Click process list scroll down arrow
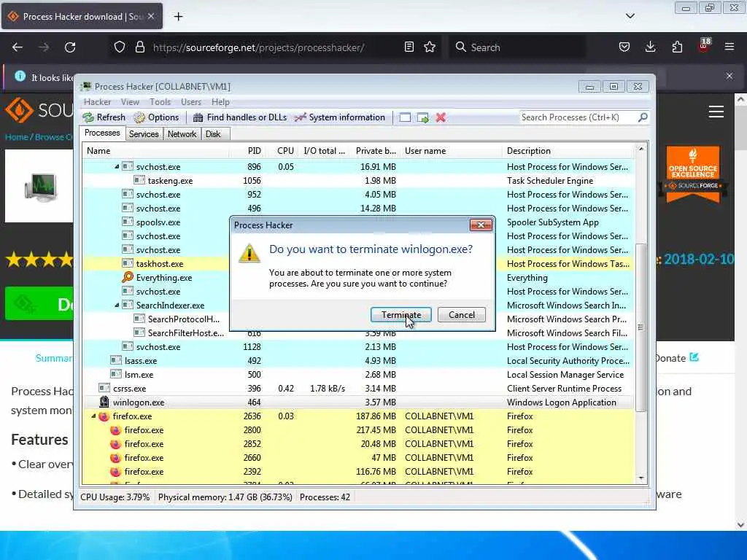The image size is (747, 560). click(641, 478)
